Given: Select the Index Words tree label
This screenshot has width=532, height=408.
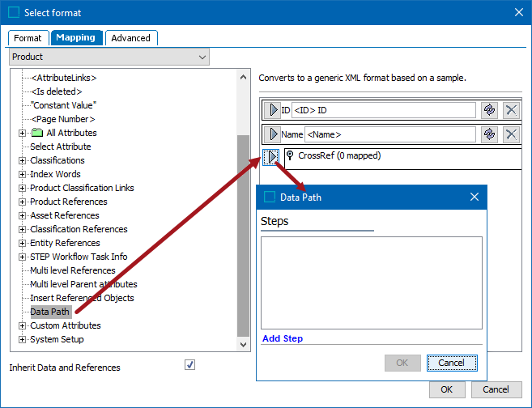Looking at the screenshot, I should 55,174.
